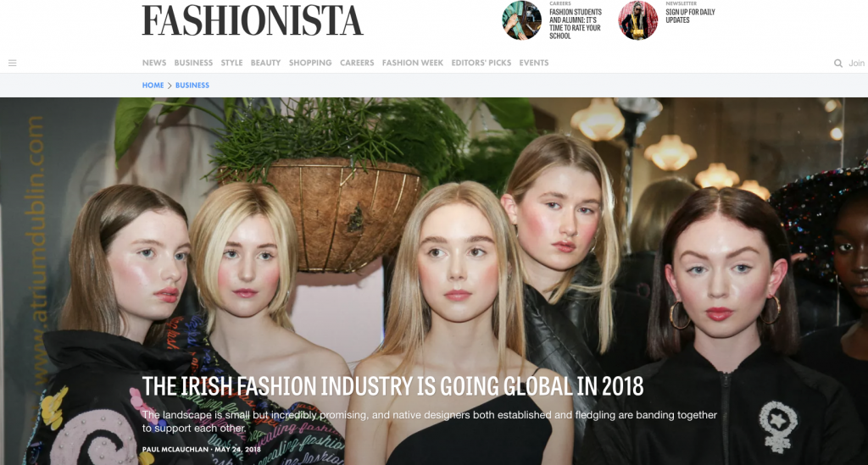
Task: Open Editors' Picks
Action: (x=481, y=63)
